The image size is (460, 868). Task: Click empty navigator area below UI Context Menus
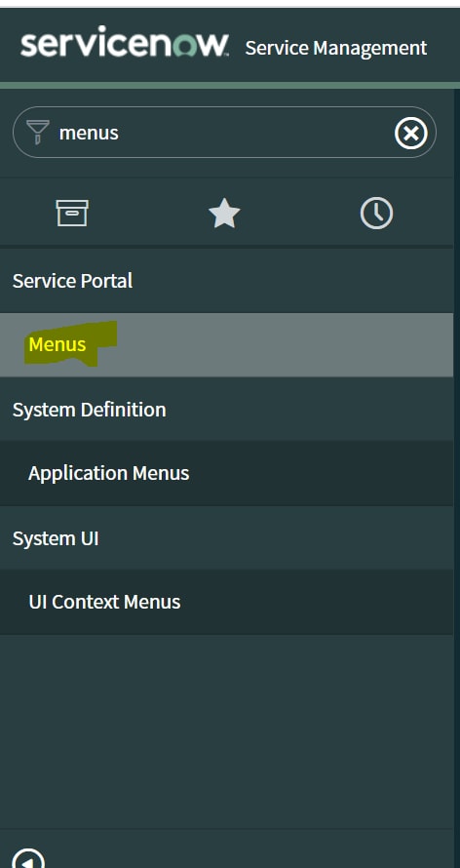tap(227, 730)
